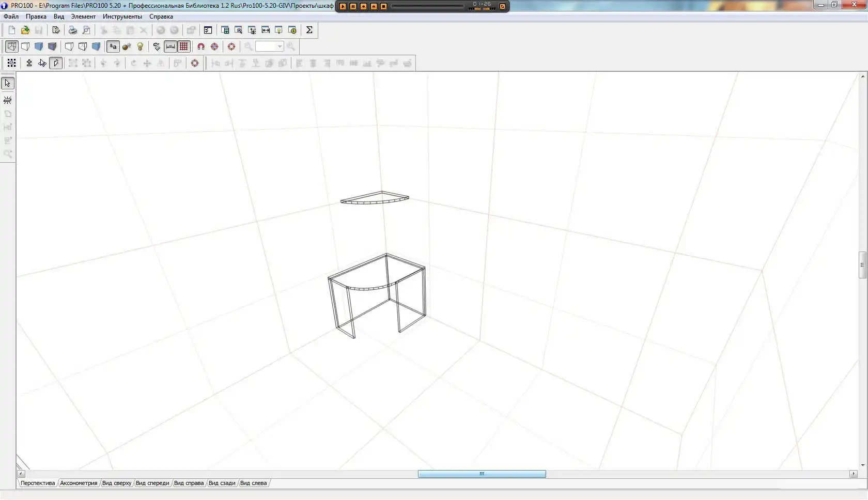This screenshot has width=868, height=500.
Task: Click the yellow light bulb icon
Action: [x=140, y=46]
